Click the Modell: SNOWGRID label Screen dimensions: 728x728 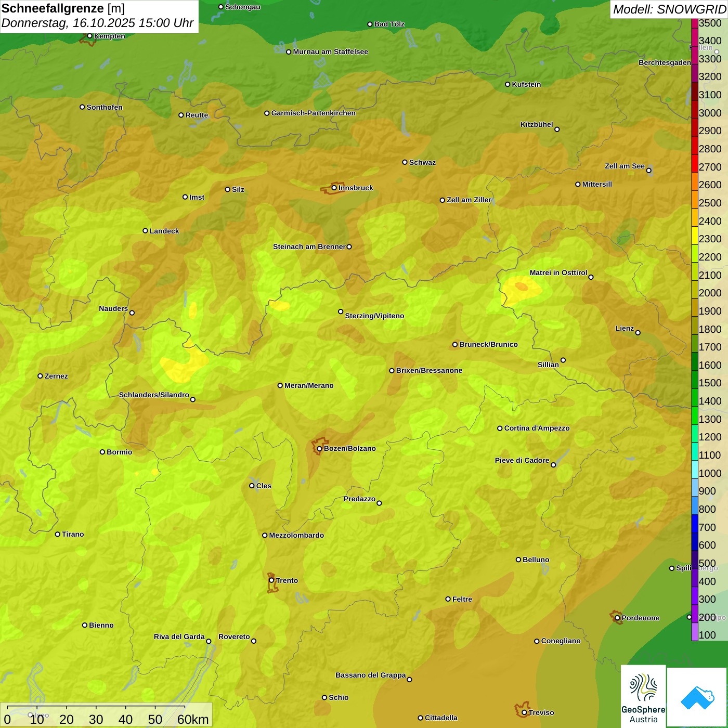point(669,9)
